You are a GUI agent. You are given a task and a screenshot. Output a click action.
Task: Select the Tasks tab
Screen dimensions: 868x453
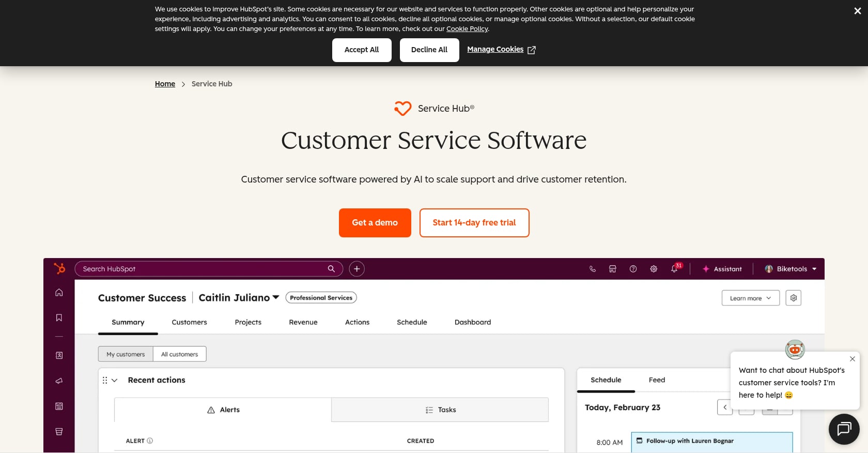click(x=440, y=410)
